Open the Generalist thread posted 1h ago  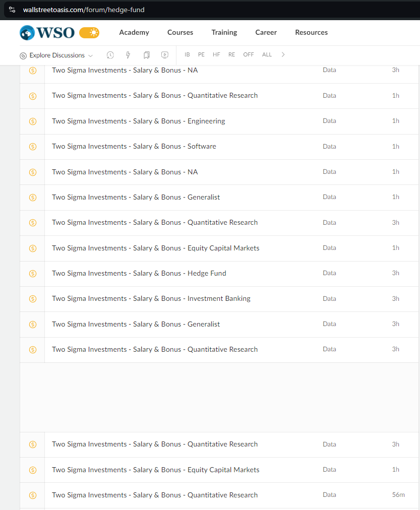click(x=136, y=197)
